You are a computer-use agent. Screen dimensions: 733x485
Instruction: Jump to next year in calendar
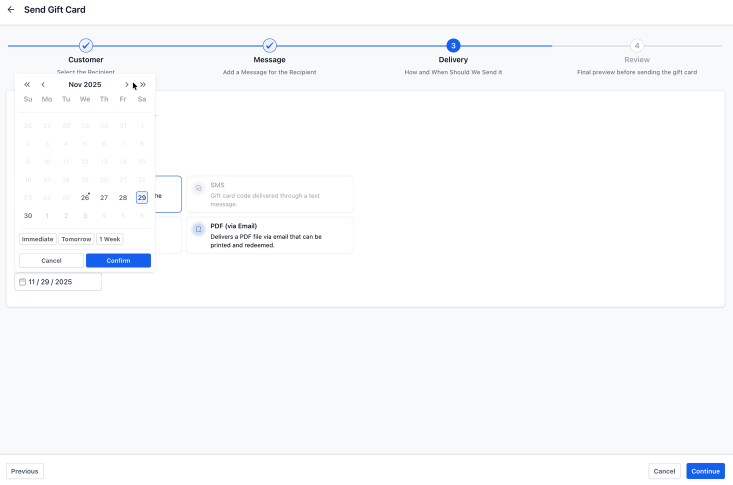click(143, 85)
